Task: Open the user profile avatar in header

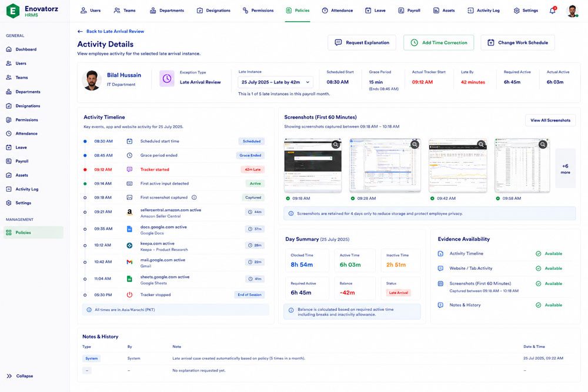Action: (572, 11)
